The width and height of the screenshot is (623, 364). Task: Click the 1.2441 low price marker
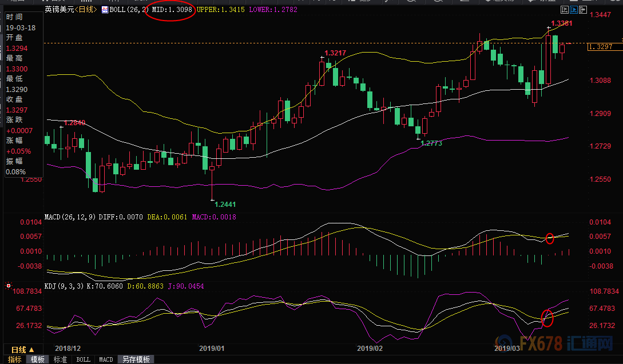coord(225,205)
